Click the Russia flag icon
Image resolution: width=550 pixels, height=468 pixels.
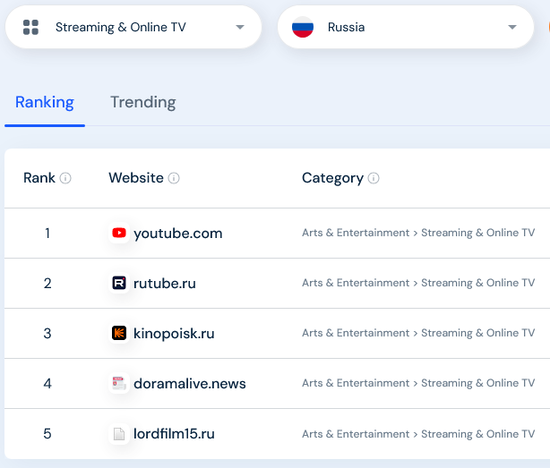(x=302, y=27)
